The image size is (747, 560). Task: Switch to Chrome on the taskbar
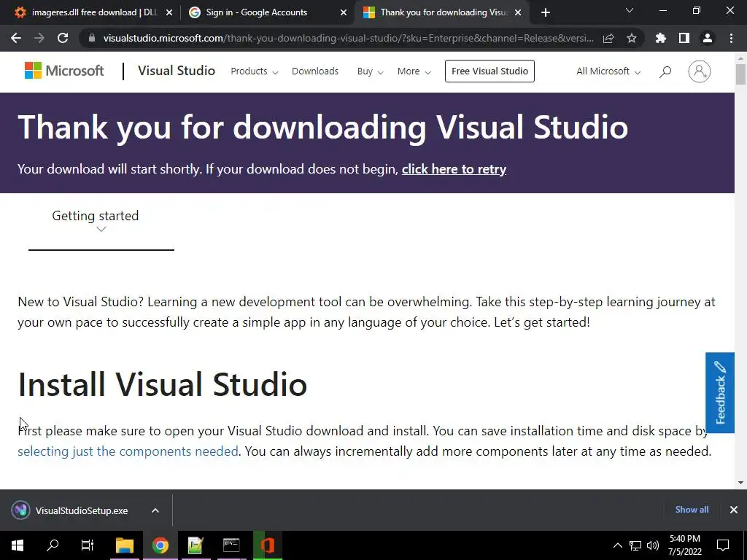pyautogui.click(x=160, y=545)
